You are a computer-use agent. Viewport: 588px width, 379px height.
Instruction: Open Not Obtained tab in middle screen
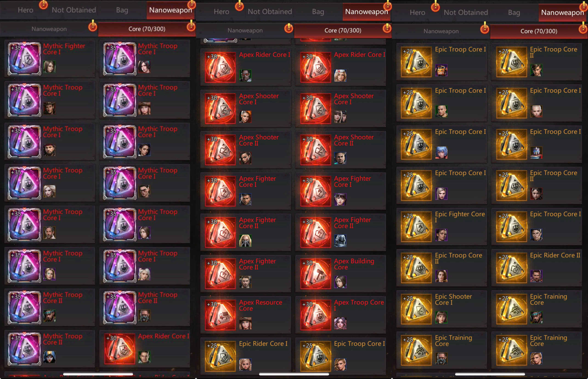click(x=270, y=11)
